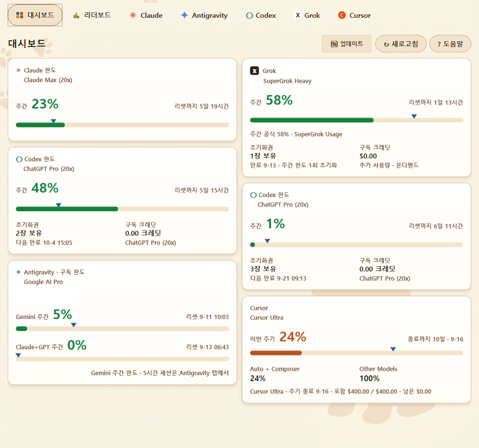
Task: Open the Cursor tab
Action: 354,15
